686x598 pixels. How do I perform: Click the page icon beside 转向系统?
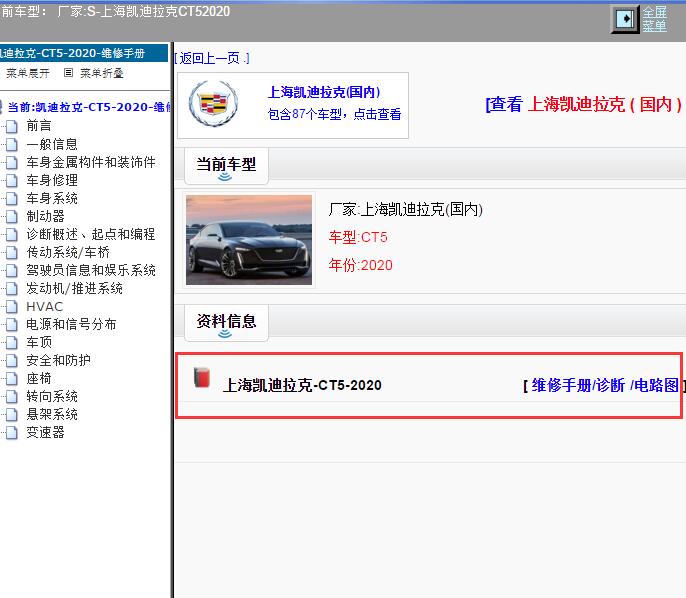click(12, 397)
